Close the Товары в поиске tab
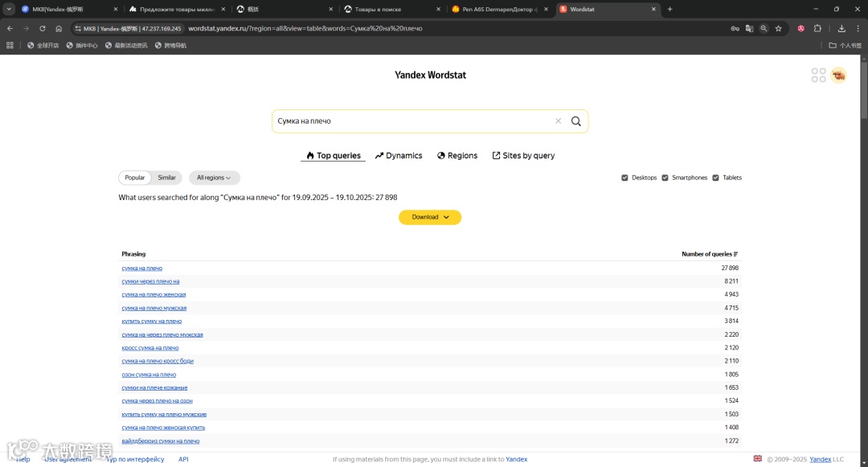This screenshot has height=467, width=868. (x=439, y=9)
